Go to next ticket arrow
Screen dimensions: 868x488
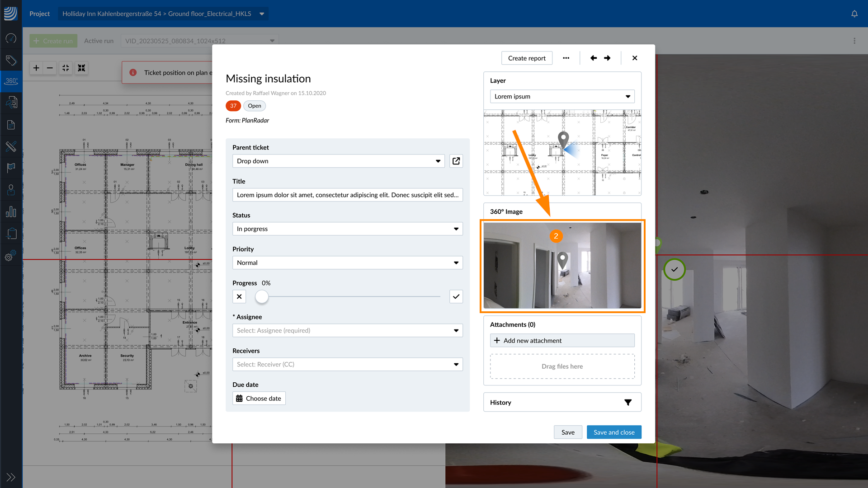coord(607,58)
